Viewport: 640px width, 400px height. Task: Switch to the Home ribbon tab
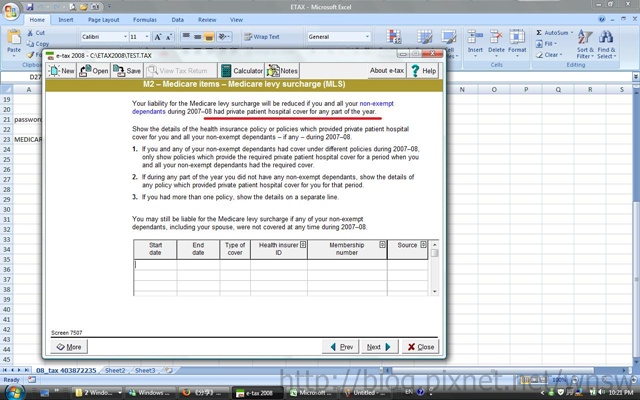[37, 20]
